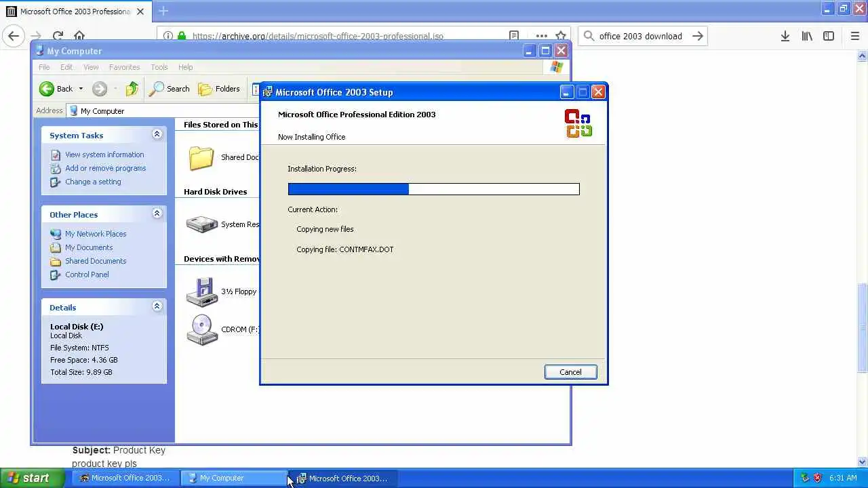Viewport: 868px width, 488px height.
Task: Collapse the System Tasks panel
Action: tap(157, 134)
